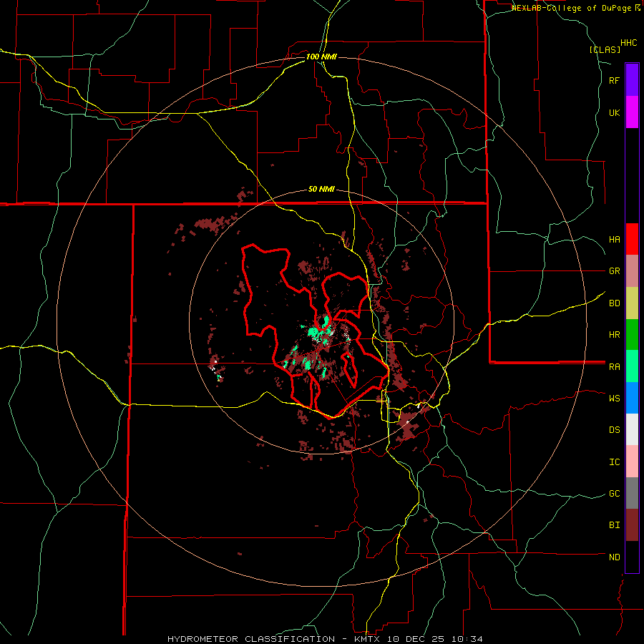Click the BI legend label

coord(614,525)
